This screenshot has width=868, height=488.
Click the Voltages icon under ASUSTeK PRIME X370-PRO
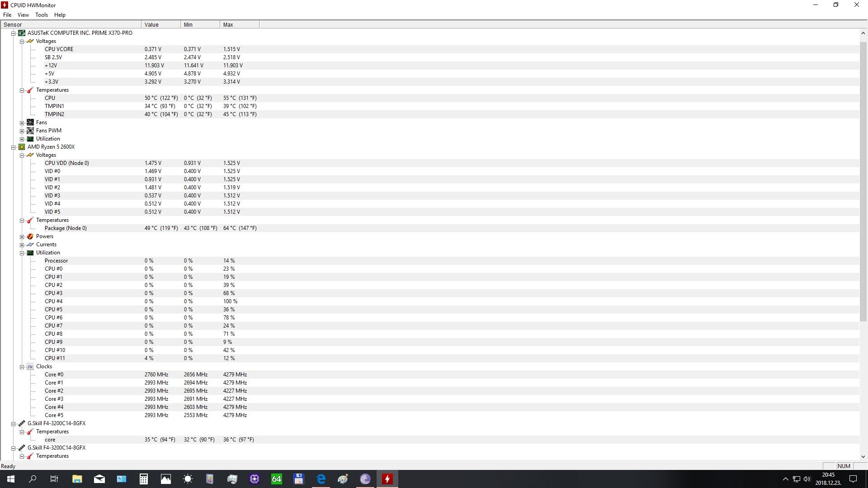30,41
